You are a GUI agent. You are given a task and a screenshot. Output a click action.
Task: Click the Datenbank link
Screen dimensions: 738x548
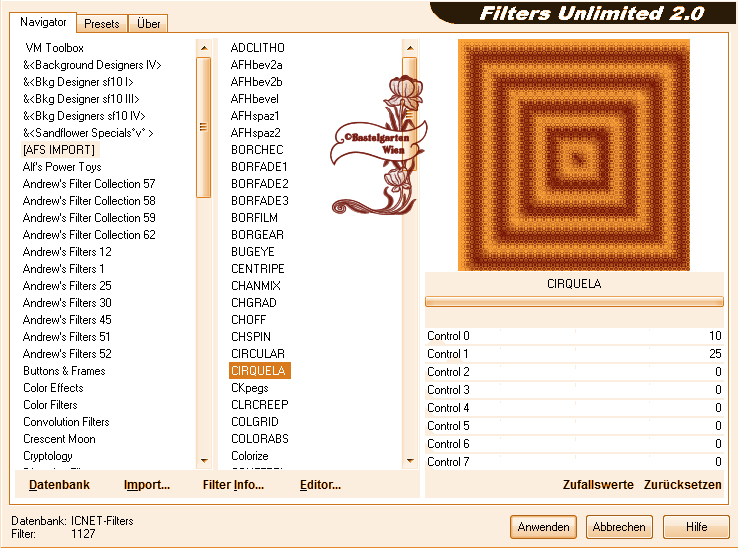click(59, 485)
